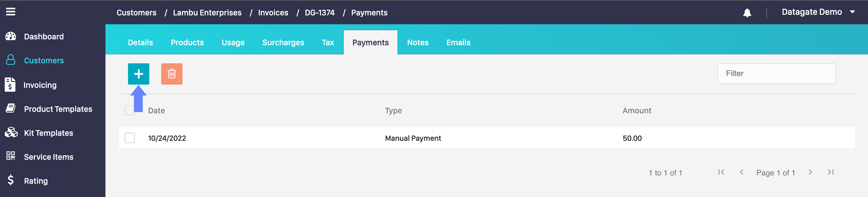Viewport: 868px width, 197px height.
Task: Click the DG-1374 breadcrumb link
Action: (x=319, y=13)
